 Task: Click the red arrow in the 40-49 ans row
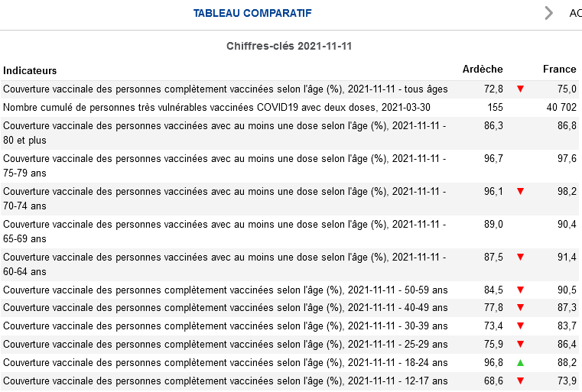click(521, 308)
